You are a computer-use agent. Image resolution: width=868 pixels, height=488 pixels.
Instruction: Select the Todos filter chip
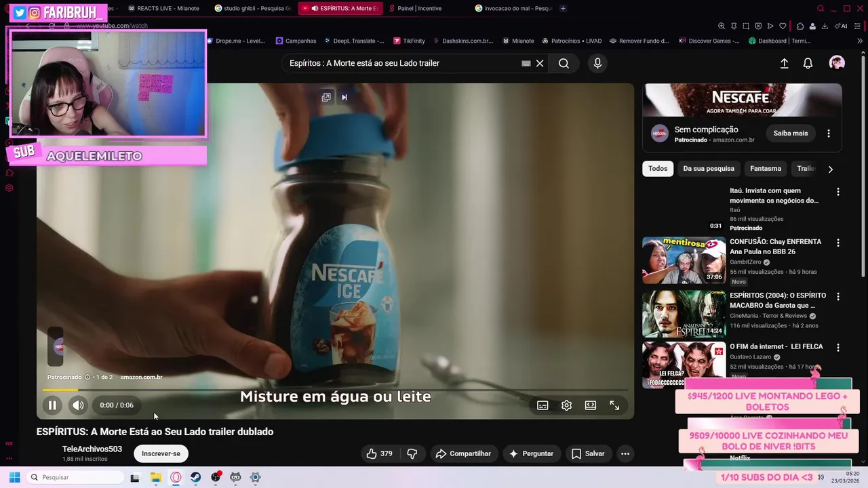658,169
